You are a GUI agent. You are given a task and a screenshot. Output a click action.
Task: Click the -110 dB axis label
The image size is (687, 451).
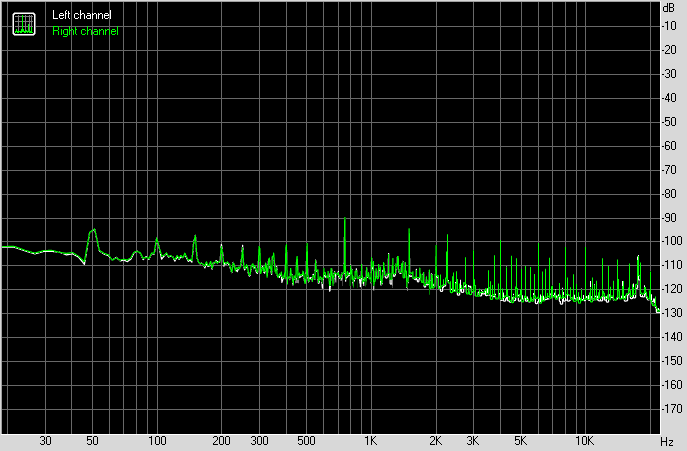pos(672,265)
